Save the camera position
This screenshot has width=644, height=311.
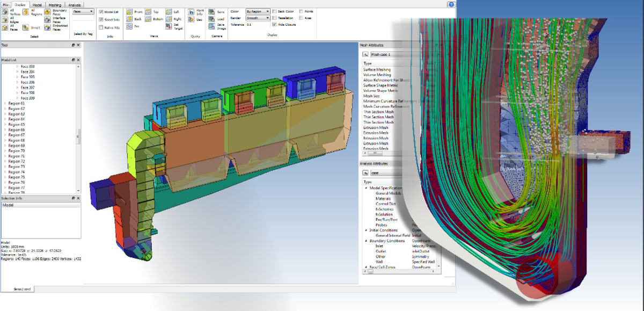(211, 12)
